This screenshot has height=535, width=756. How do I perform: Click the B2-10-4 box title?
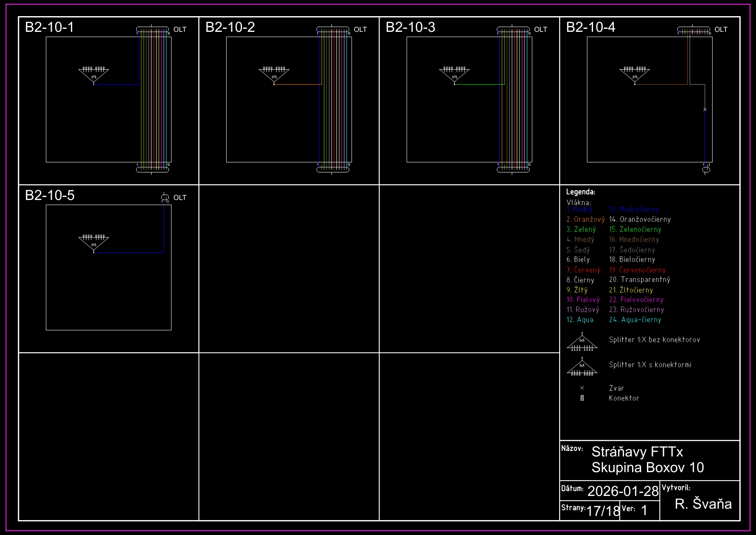pos(591,27)
